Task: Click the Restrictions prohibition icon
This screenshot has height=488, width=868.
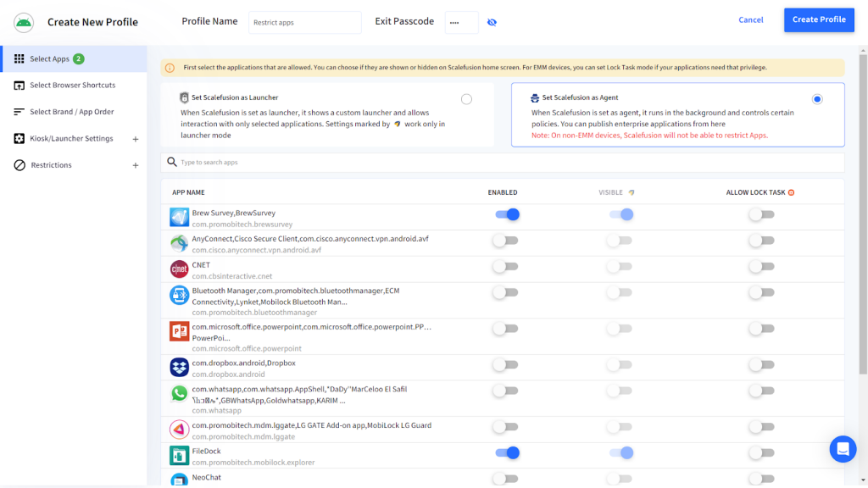Action: pyautogui.click(x=19, y=165)
